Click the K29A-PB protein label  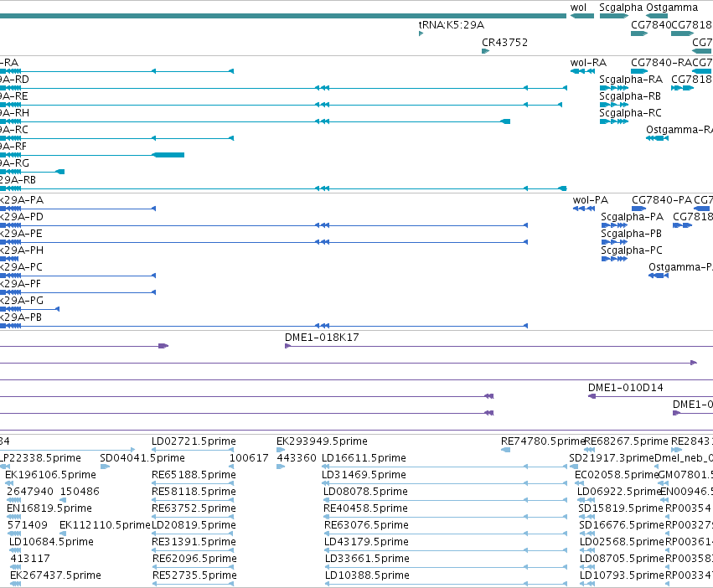21,317
